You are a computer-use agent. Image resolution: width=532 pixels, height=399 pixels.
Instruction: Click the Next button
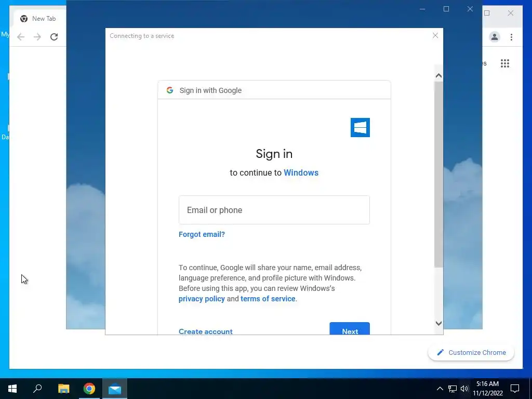click(x=350, y=328)
